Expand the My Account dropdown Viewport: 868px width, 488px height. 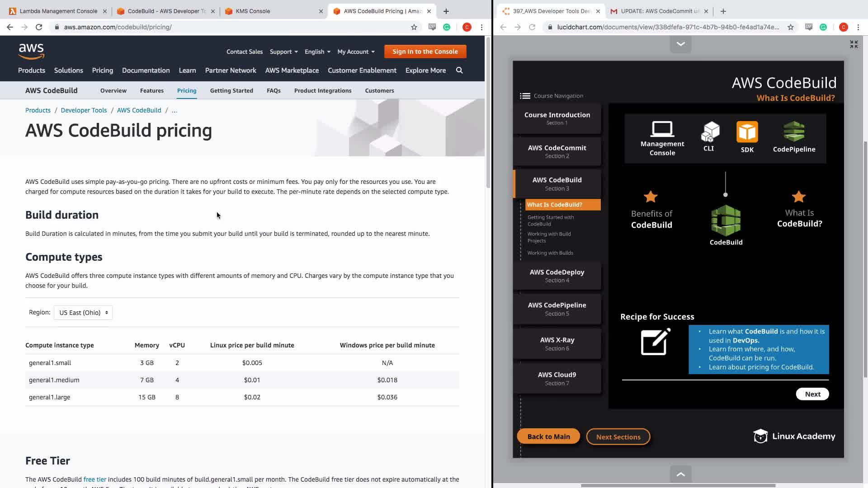(x=356, y=52)
